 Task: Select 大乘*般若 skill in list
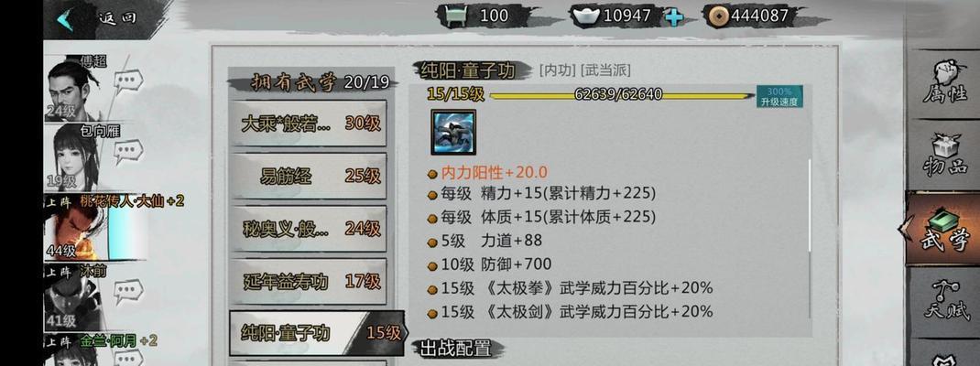[x=308, y=123]
